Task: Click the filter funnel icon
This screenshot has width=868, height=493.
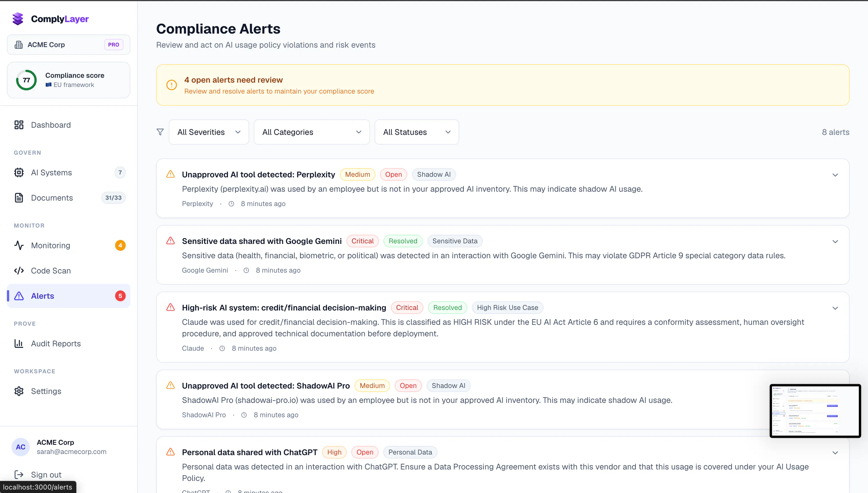Action: [160, 132]
